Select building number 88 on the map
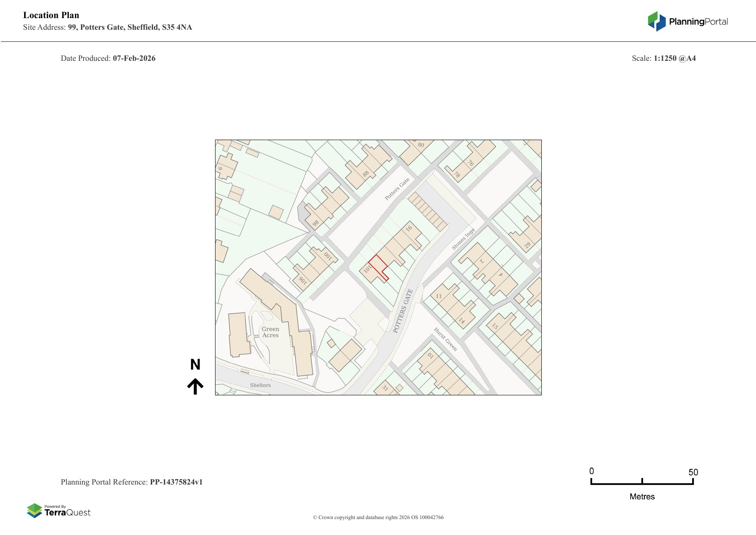Viewport: 756px width, 535px height. coord(366,174)
